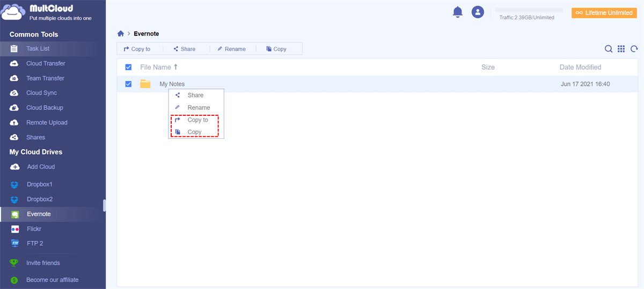The height and width of the screenshot is (289, 644).
Task: Click the MultCloud logo icon
Action: [x=13, y=12]
